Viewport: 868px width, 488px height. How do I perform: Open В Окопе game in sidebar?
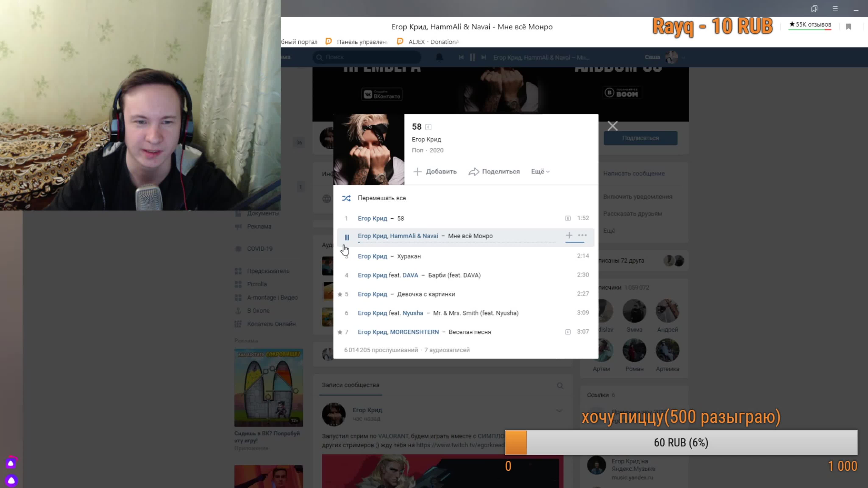[258, 311]
